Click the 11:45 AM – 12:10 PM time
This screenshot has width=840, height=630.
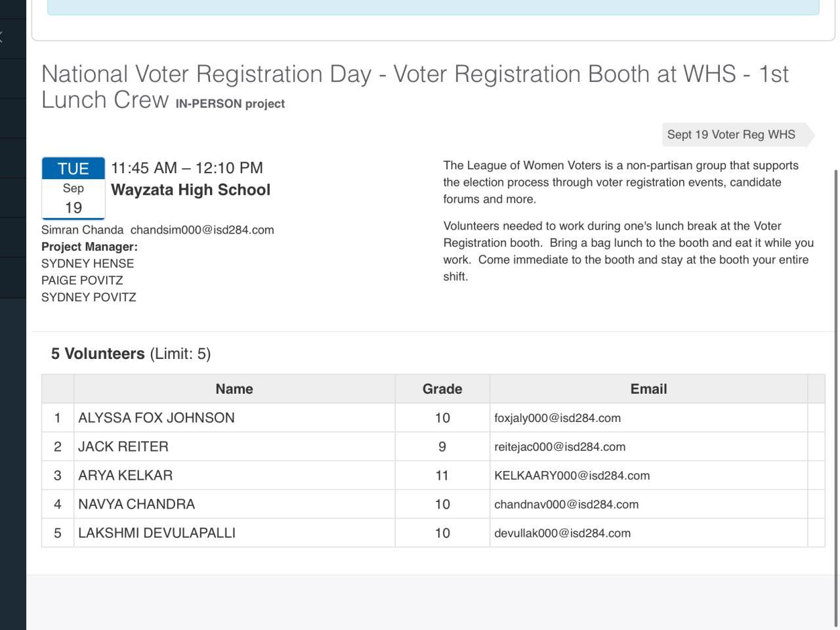click(187, 168)
